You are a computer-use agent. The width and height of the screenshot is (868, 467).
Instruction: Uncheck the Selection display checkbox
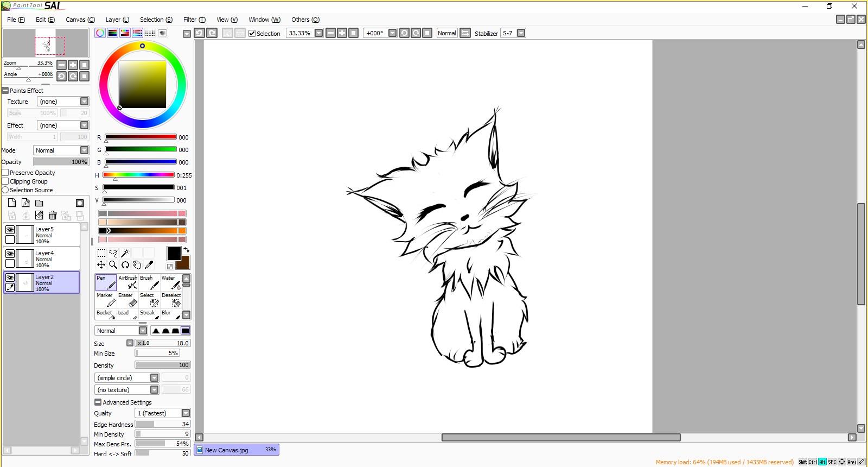click(252, 33)
